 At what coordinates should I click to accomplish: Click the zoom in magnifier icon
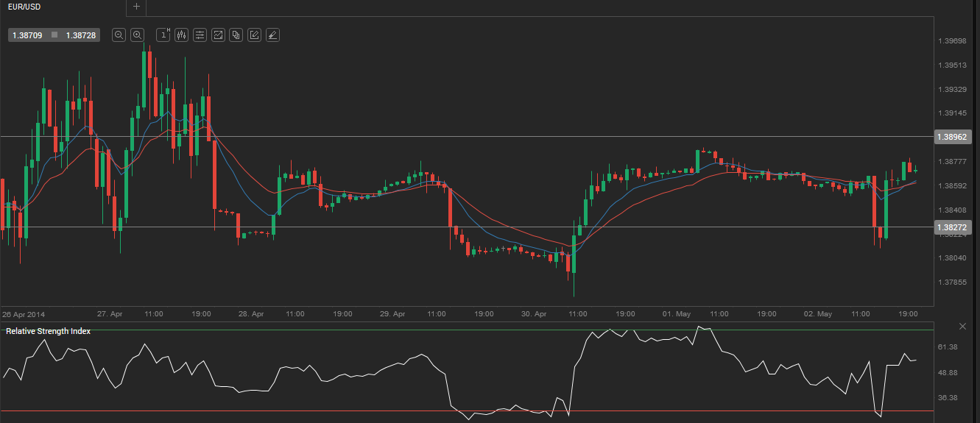click(x=137, y=35)
